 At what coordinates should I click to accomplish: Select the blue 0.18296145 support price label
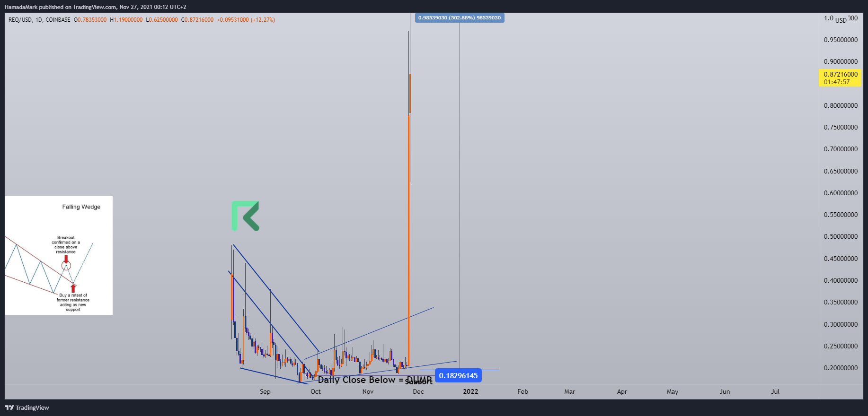458,375
